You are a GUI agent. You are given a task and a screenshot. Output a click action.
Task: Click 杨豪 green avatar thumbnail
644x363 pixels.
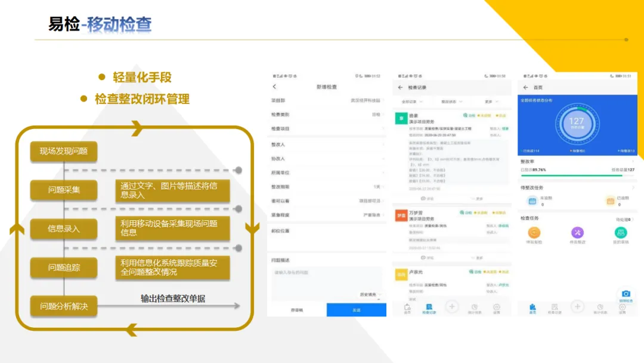pyautogui.click(x=401, y=118)
